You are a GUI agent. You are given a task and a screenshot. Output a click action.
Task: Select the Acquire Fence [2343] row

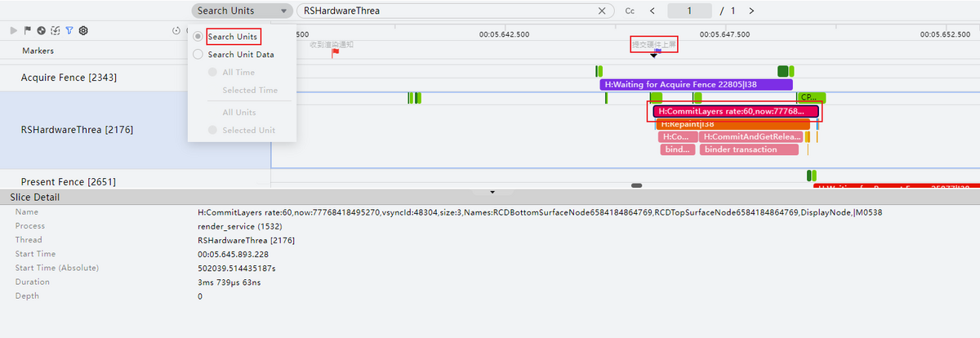tap(69, 78)
